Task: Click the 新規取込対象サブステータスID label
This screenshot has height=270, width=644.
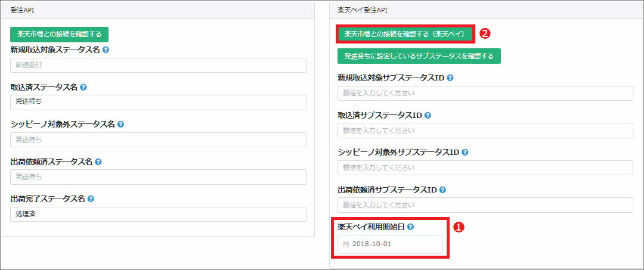Action: [391, 78]
